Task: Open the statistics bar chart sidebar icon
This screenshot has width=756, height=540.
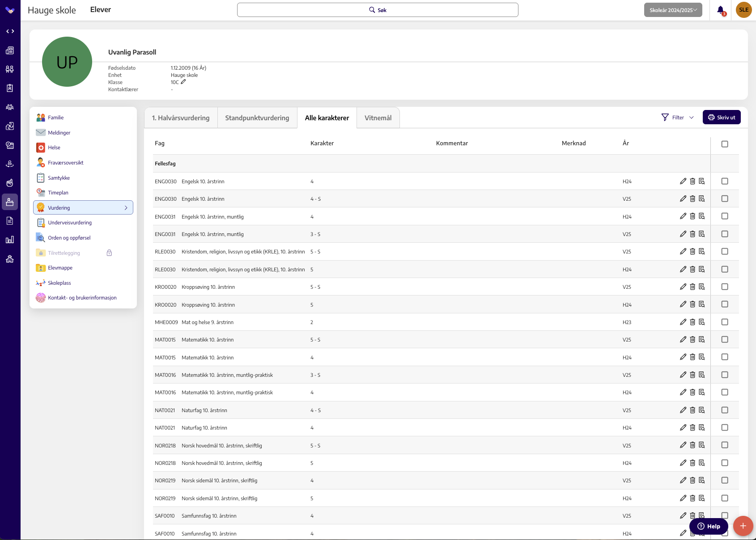Action: point(10,240)
